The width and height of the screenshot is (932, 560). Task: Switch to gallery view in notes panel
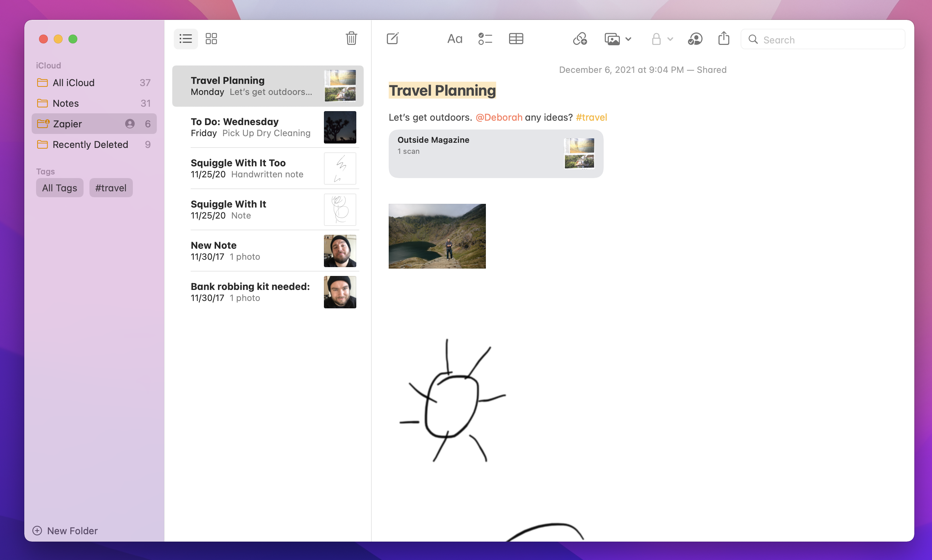click(211, 39)
